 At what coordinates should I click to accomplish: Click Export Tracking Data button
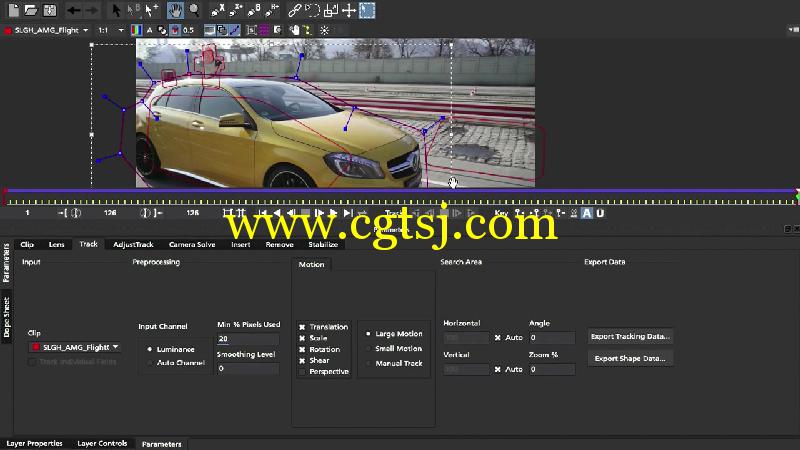coord(630,336)
